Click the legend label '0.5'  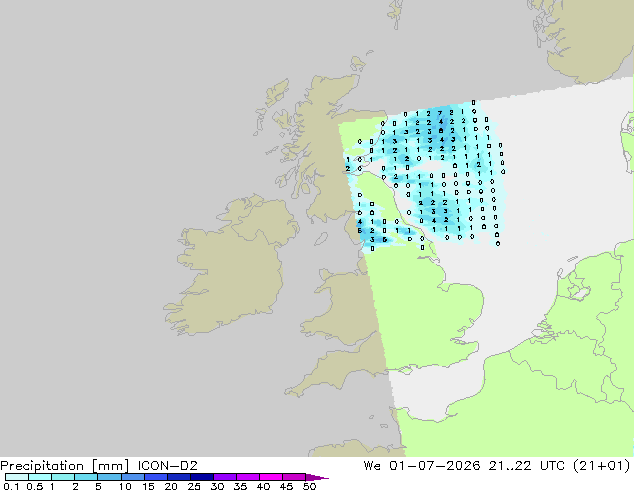pos(35,486)
